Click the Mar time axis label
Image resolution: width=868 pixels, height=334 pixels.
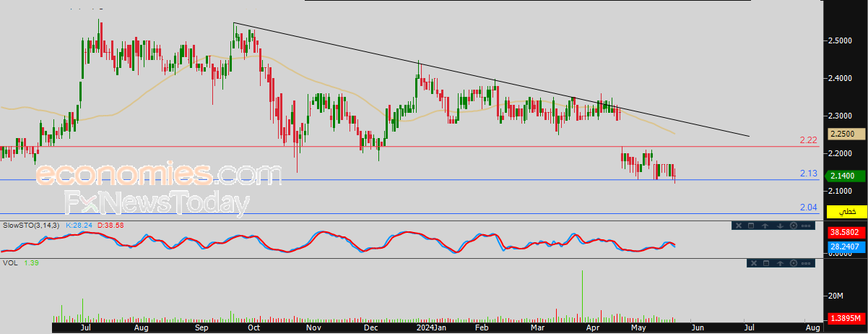(538, 327)
